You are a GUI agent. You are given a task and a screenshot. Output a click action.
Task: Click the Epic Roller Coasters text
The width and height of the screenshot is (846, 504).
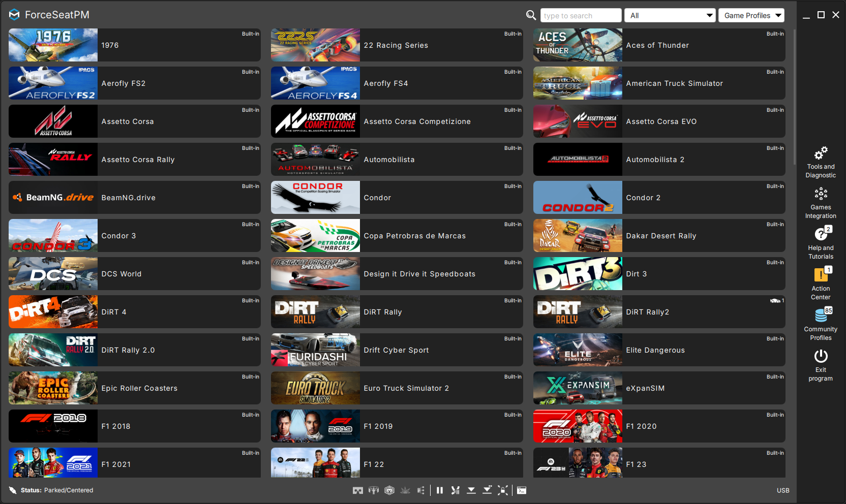[x=139, y=388]
